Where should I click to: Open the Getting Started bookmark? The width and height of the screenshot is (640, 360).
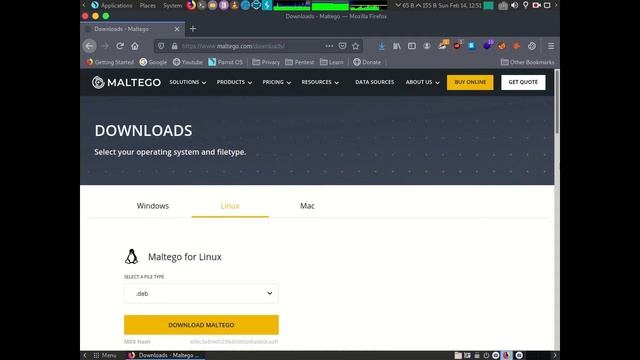[110, 62]
